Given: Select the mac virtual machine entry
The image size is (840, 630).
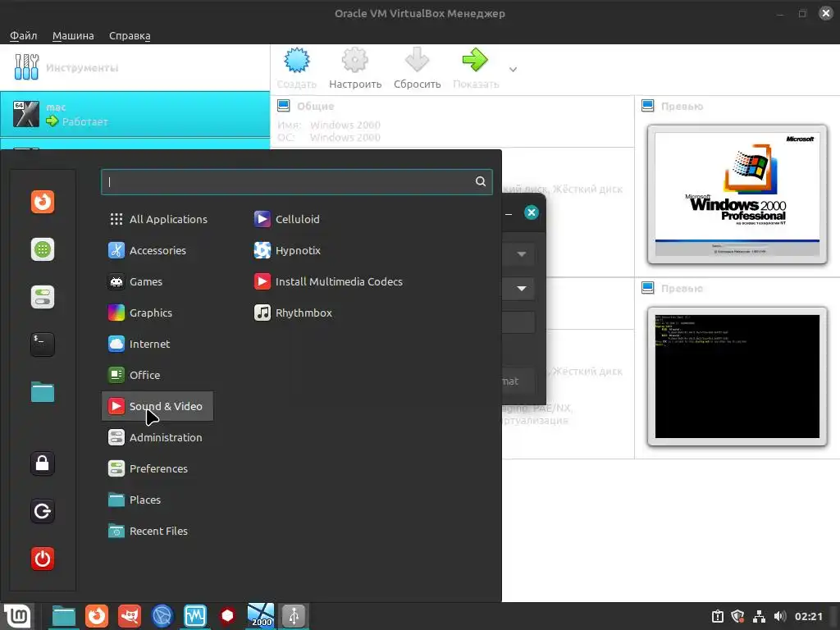Looking at the screenshot, I should pos(135,114).
